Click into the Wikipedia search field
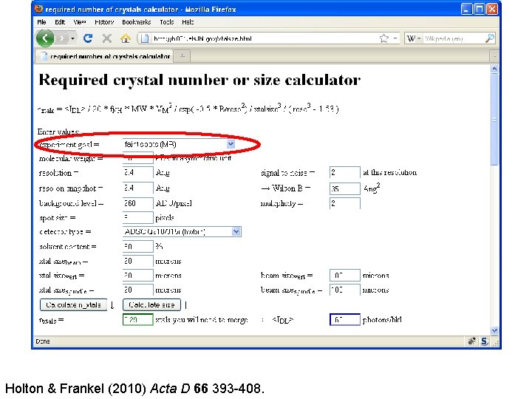 tap(454, 38)
